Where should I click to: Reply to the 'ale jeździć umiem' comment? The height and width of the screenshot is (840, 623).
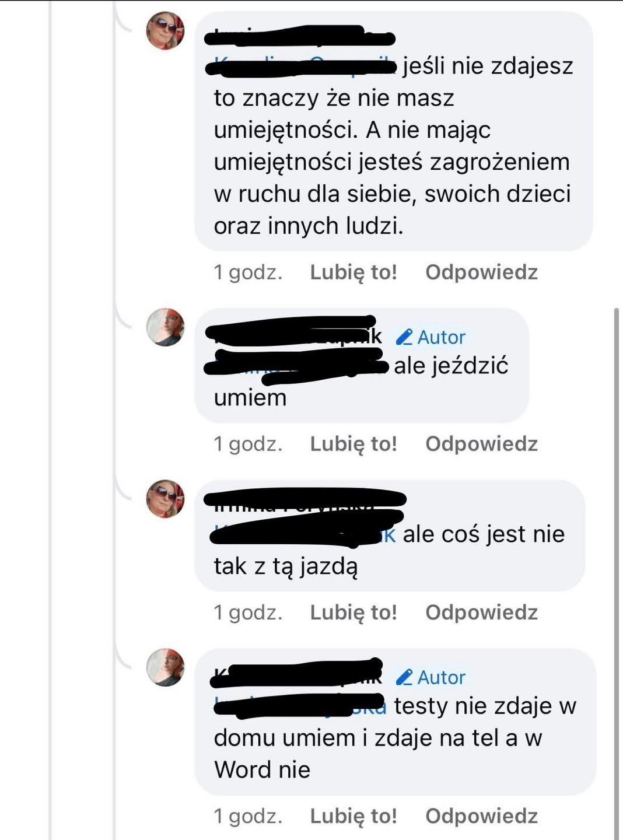tap(481, 444)
